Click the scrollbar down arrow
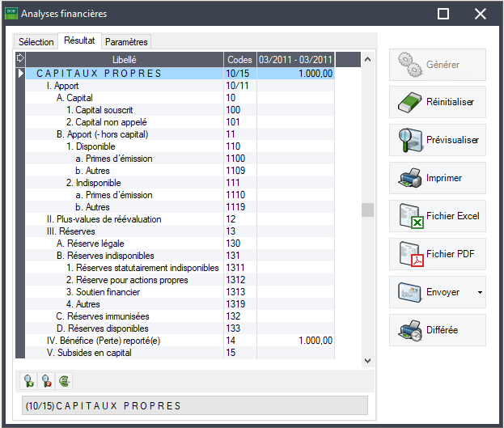The image size is (504, 428). click(367, 360)
